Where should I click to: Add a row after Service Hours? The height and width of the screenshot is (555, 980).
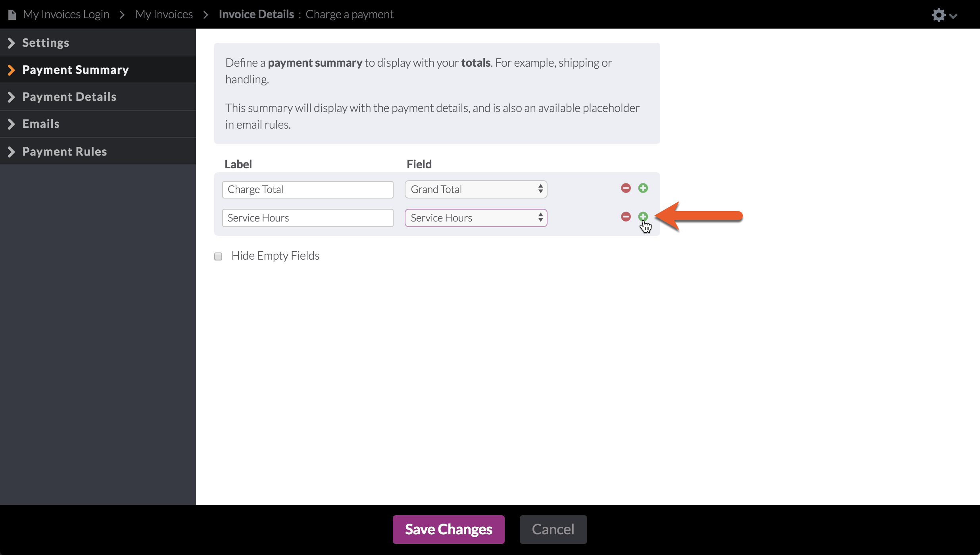[643, 217]
